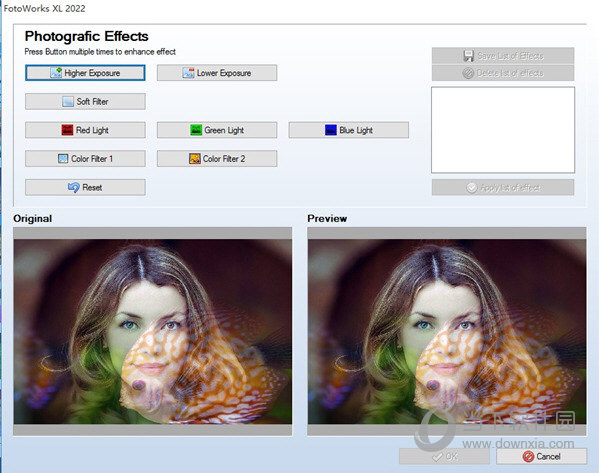Click Apply list of effect button

tap(503, 187)
